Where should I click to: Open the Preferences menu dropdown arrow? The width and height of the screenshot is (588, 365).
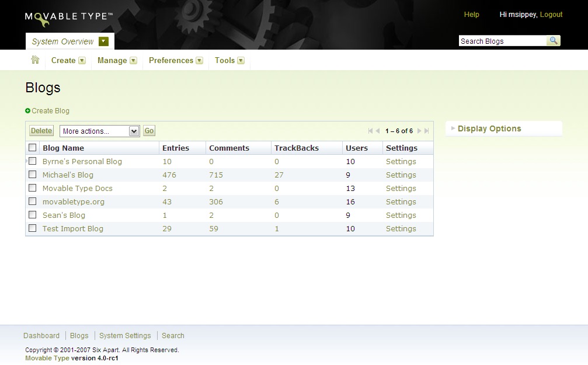pos(200,60)
